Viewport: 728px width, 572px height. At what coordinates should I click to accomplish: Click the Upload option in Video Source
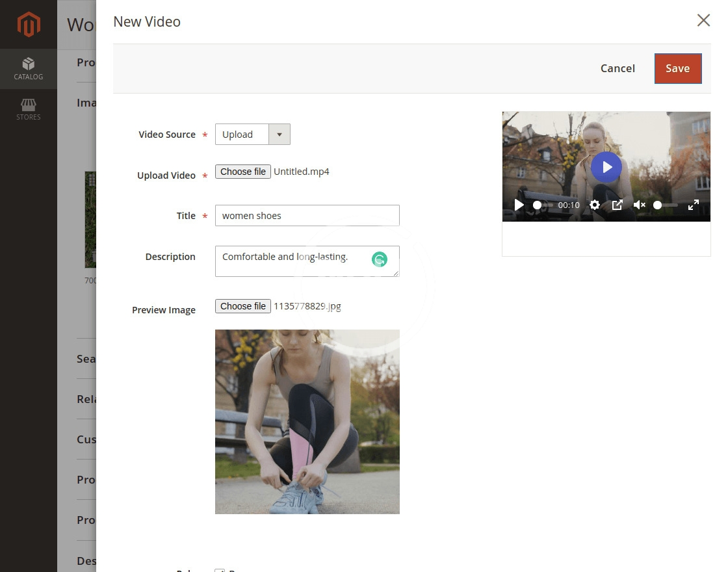pos(242,135)
